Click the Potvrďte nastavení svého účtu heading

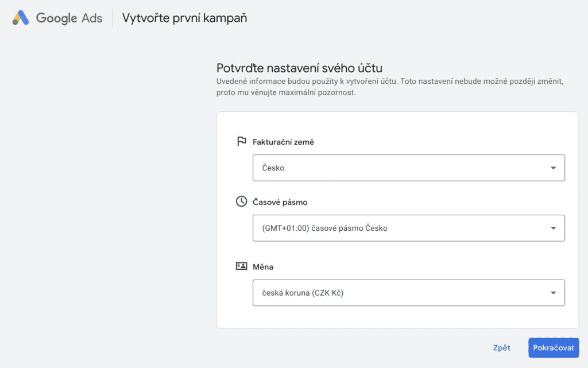(299, 68)
